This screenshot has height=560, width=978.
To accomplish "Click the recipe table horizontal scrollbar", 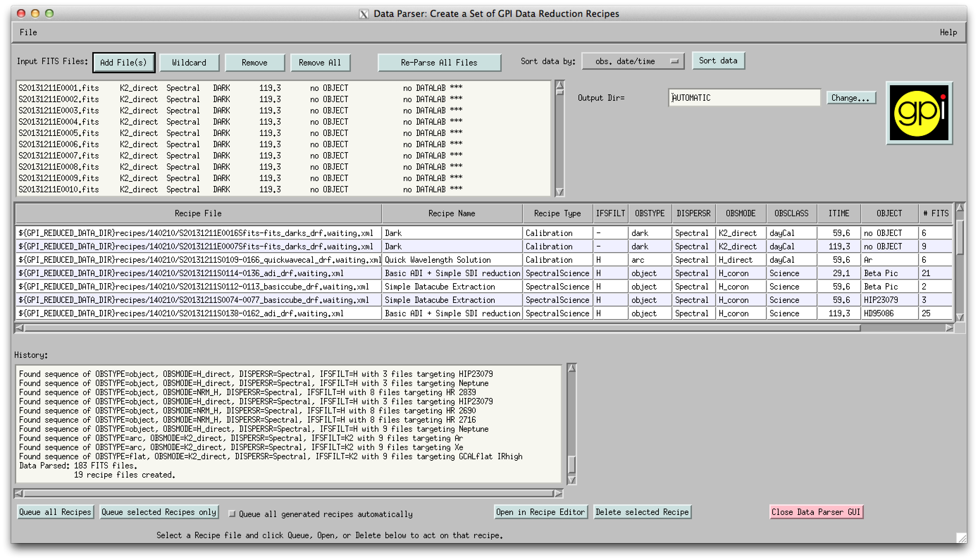I will [x=442, y=328].
